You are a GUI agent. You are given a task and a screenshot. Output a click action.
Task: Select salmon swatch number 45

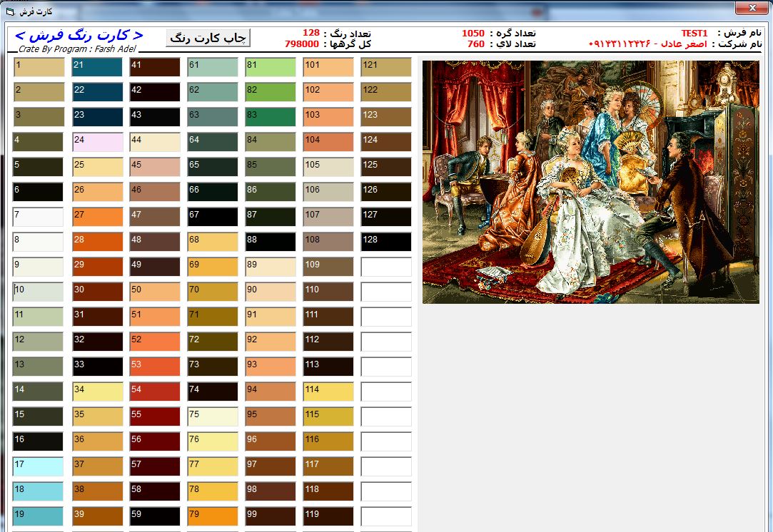pos(155,167)
